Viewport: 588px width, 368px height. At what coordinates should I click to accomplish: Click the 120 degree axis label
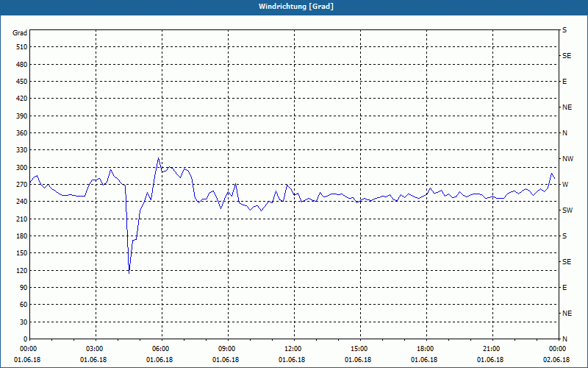click(x=22, y=270)
